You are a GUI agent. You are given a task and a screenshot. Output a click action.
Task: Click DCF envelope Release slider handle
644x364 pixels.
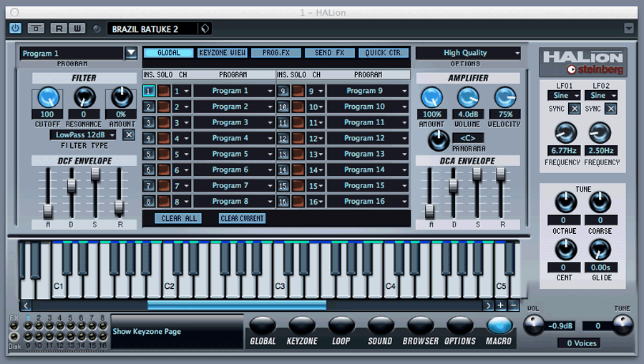click(119, 207)
